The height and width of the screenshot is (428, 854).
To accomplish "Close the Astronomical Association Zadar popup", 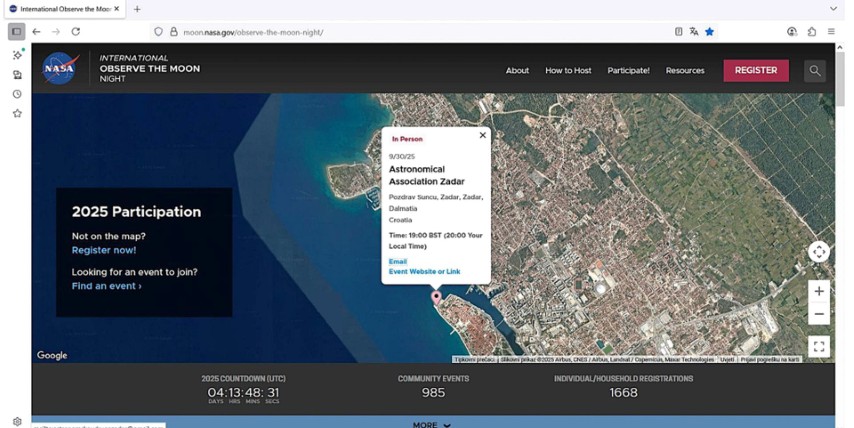I will tap(483, 135).
